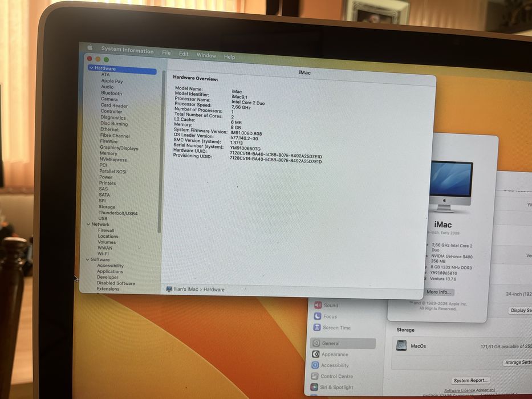Image resolution: width=532 pixels, height=399 pixels.
Task: Open the Help menu
Action: 229,56
